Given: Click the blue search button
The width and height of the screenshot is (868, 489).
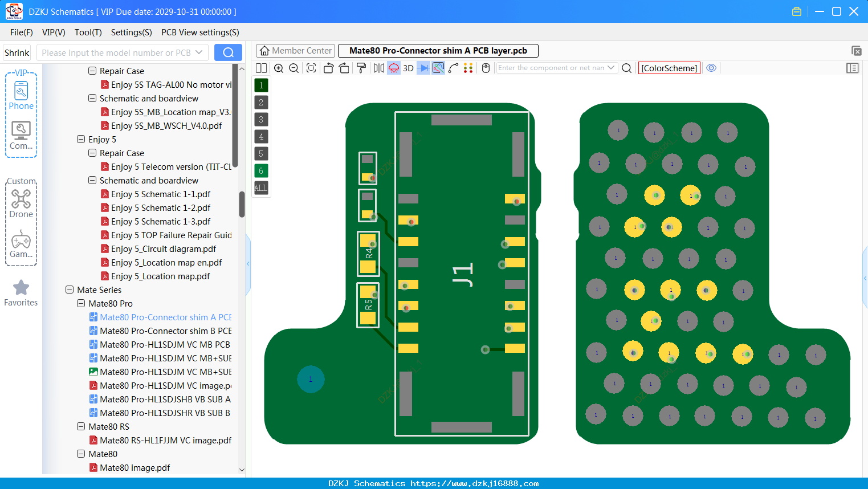Looking at the screenshot, I should 228,53.
